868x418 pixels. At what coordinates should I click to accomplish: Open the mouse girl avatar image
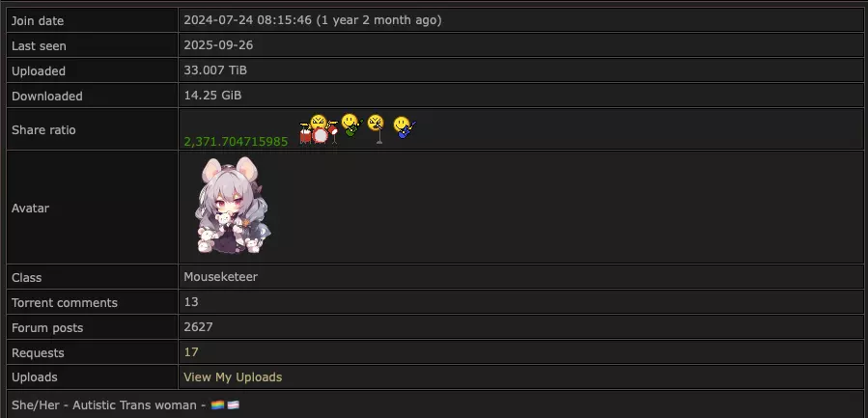233,206
